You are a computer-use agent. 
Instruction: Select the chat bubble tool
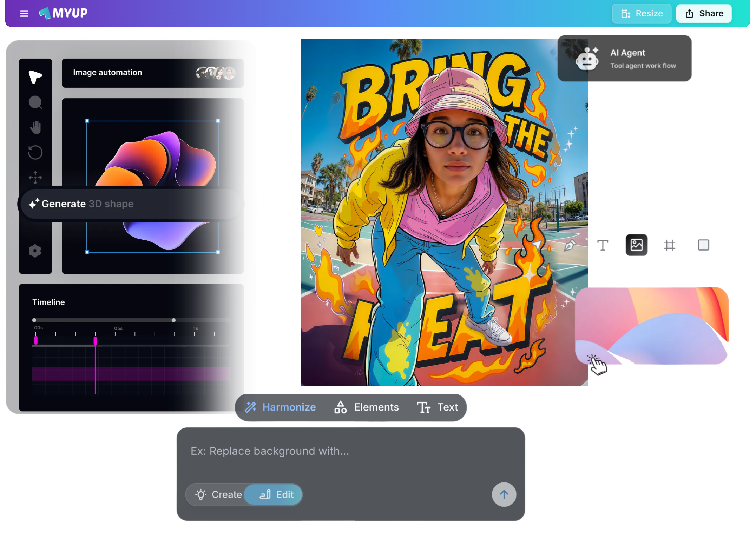click(x=35, y=102)
